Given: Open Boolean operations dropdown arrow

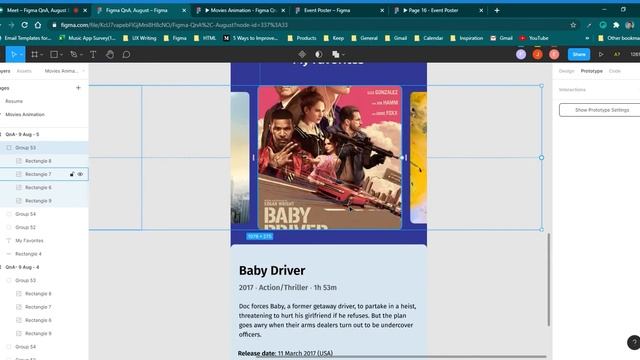Looking at the screenshot, I should [x=343, y=55].
